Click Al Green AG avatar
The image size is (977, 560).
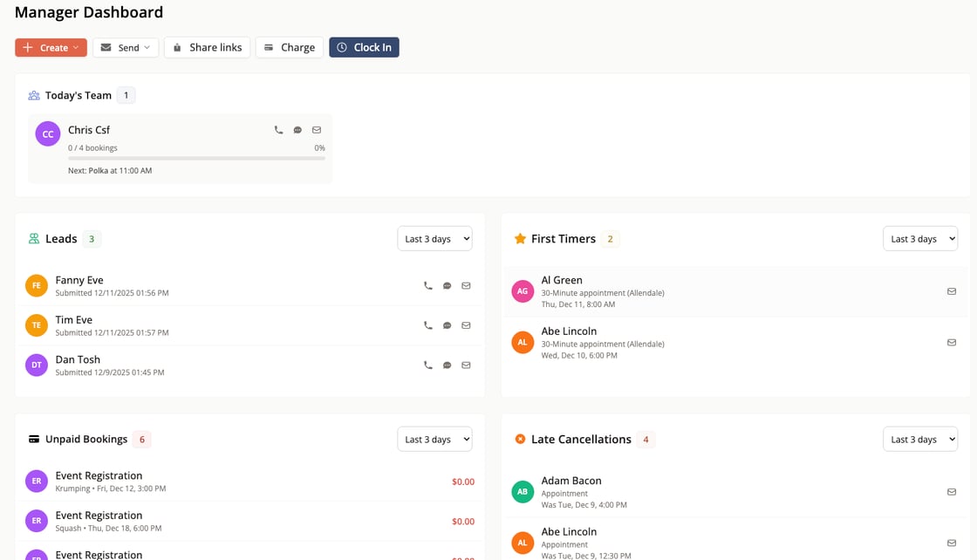523,290
